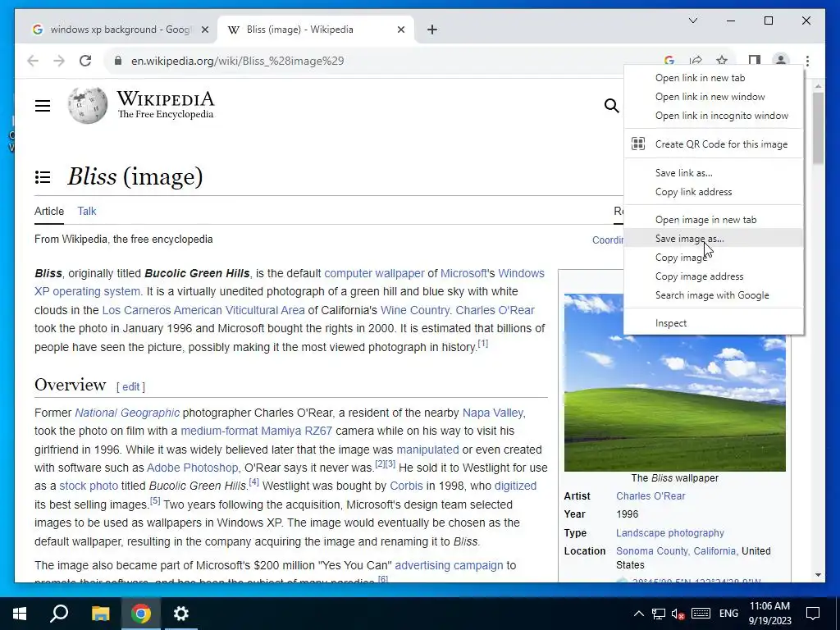The width and height of the screenshot is (840, 630).
Task: Click the Chrome taskbar icon
Action: pyautogui.click(x=141, y=614)
